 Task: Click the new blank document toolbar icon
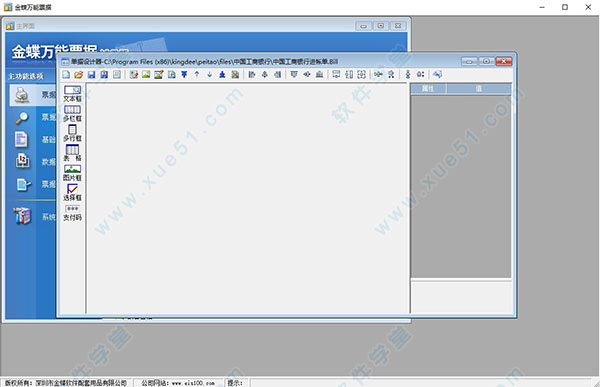point(66,74)
